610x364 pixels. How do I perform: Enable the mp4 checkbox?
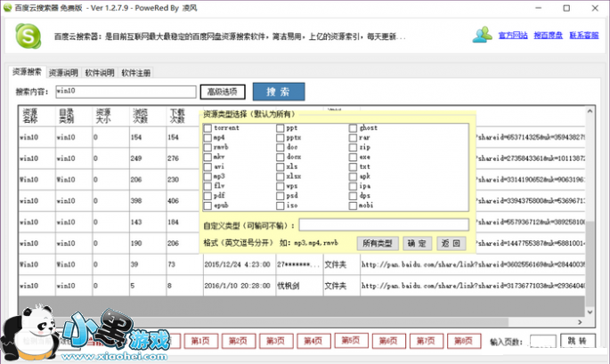coord(207,138)
